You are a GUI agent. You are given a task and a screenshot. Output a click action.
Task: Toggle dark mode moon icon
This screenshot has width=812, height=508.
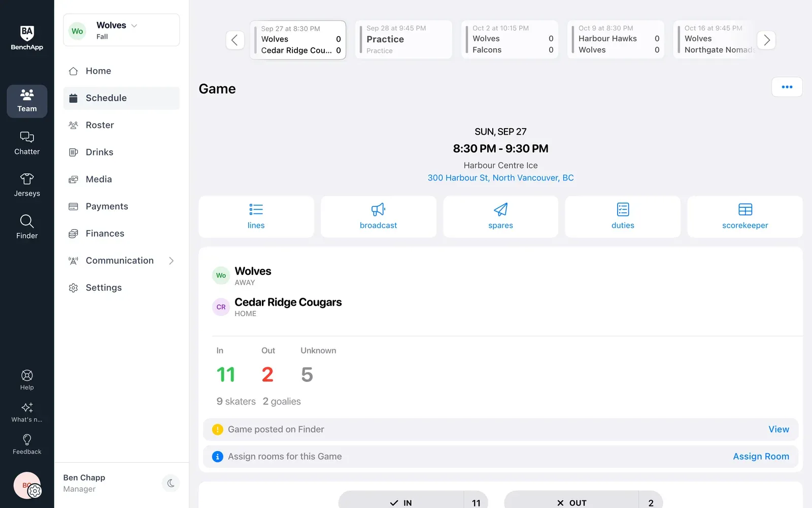tap(171, 483)
